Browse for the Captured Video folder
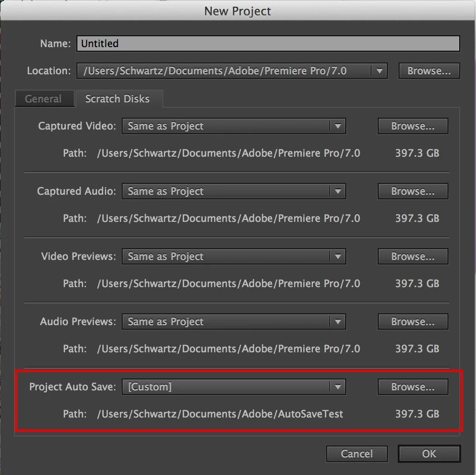The height and width of the screenshot is (475, 476). pyautogui.click(x=413, y=126)
